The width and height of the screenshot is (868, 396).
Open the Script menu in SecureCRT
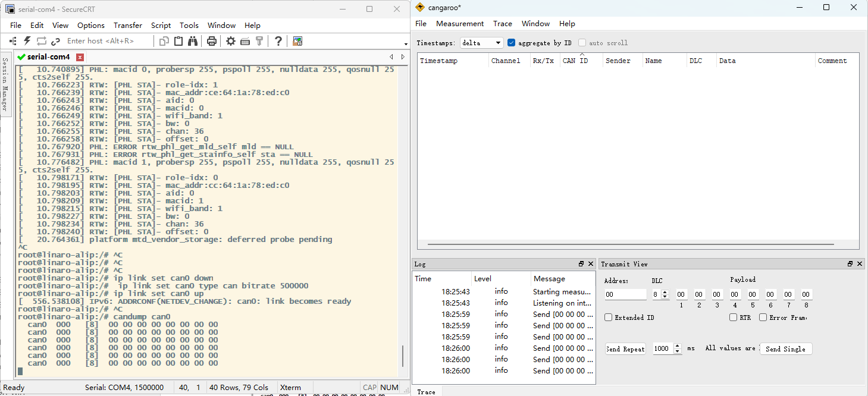point(161,26)
